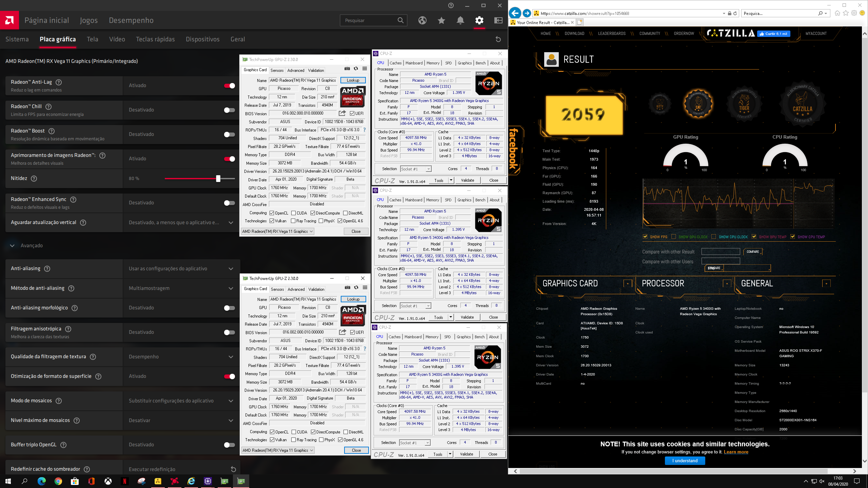868x488 pixels.
Task: Export the BIOS in the upper GPU-Z window
Action: pyautogui.click(x=342, y=113)
